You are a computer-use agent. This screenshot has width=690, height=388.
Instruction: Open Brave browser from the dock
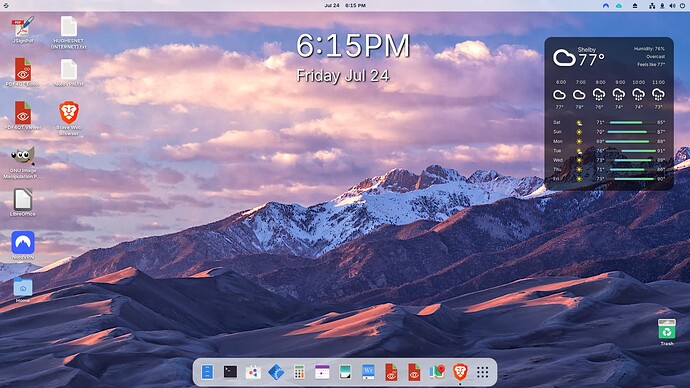(x=460, y=372)
